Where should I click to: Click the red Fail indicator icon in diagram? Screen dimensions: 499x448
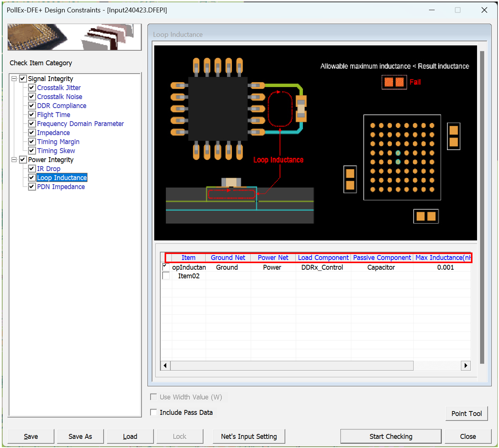coord(394,82)
